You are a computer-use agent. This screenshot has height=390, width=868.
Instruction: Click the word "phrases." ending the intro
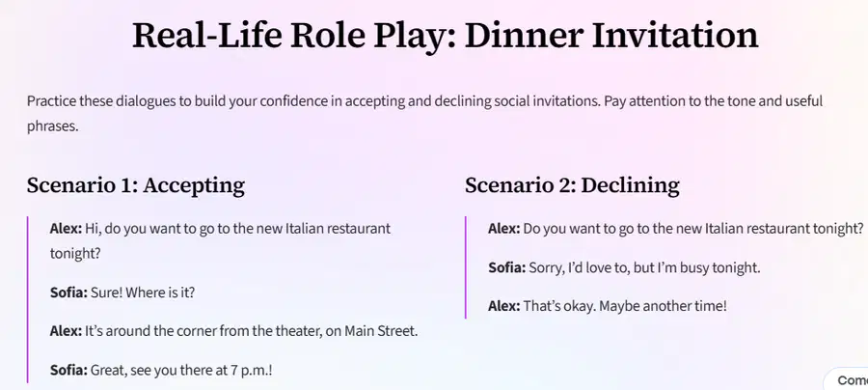tap(53, 126)
